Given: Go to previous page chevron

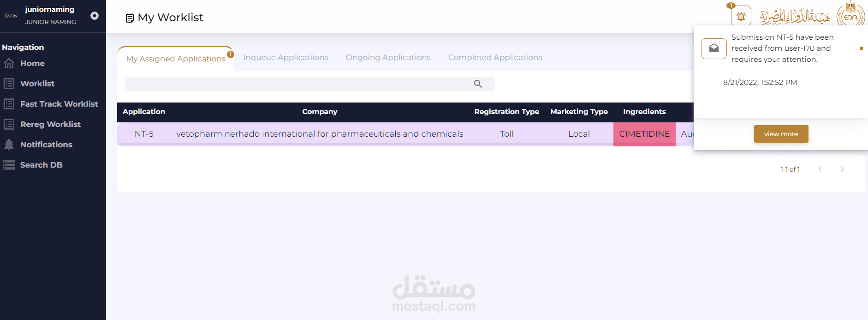Looking at the screenshot, I should [x=820, y=169].
